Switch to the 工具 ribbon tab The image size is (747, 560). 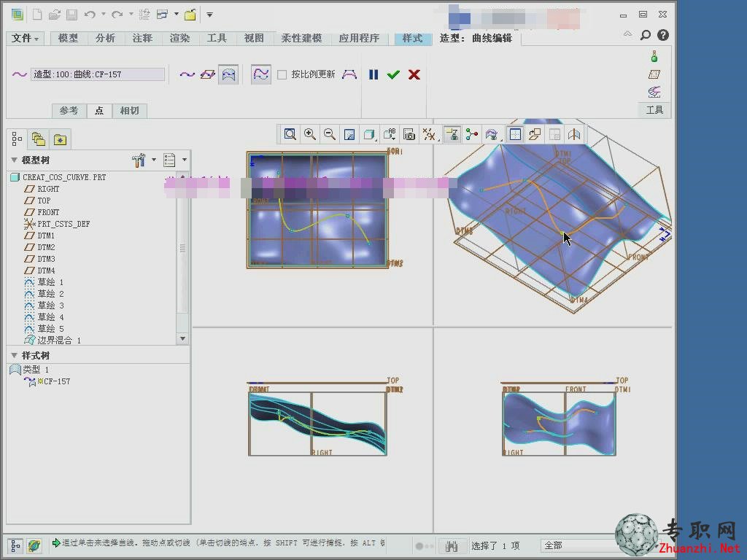coord(217,38)
